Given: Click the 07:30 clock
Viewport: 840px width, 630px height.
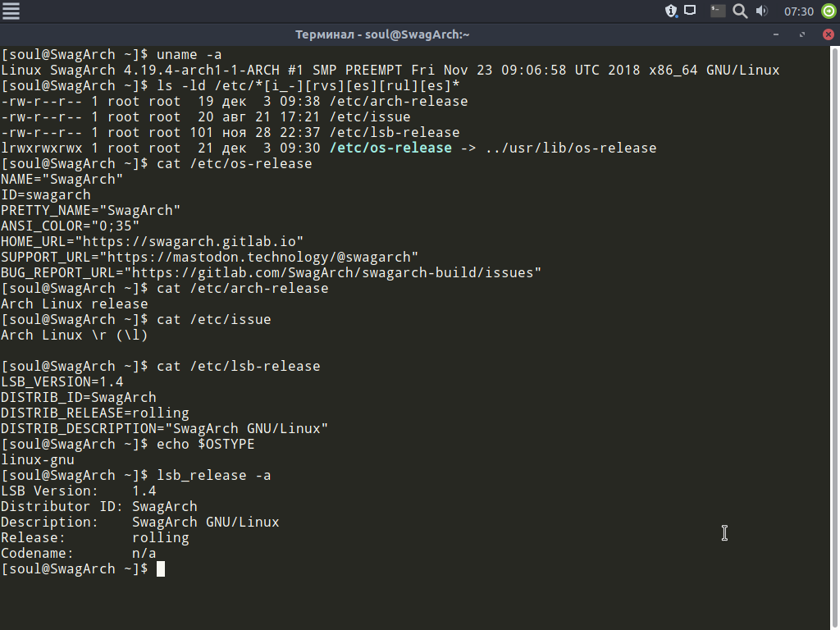Looking at the screenshot, I should point(798,11).
